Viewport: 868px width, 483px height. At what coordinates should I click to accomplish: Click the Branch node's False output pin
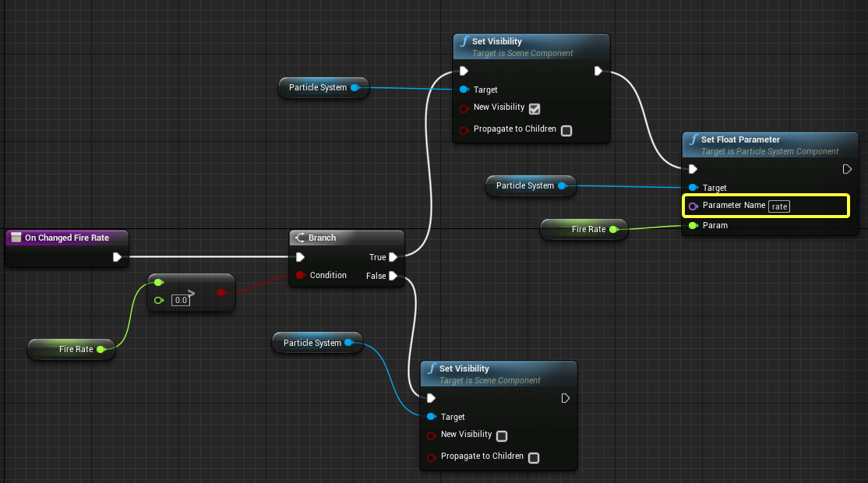(x=393, y=276)
